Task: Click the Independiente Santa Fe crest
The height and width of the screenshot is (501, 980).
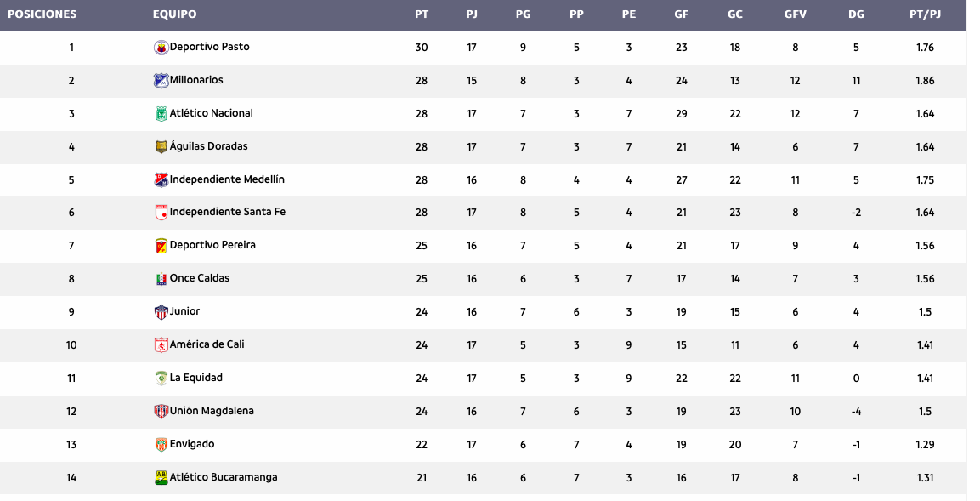Action: click(x=161, y=213)
